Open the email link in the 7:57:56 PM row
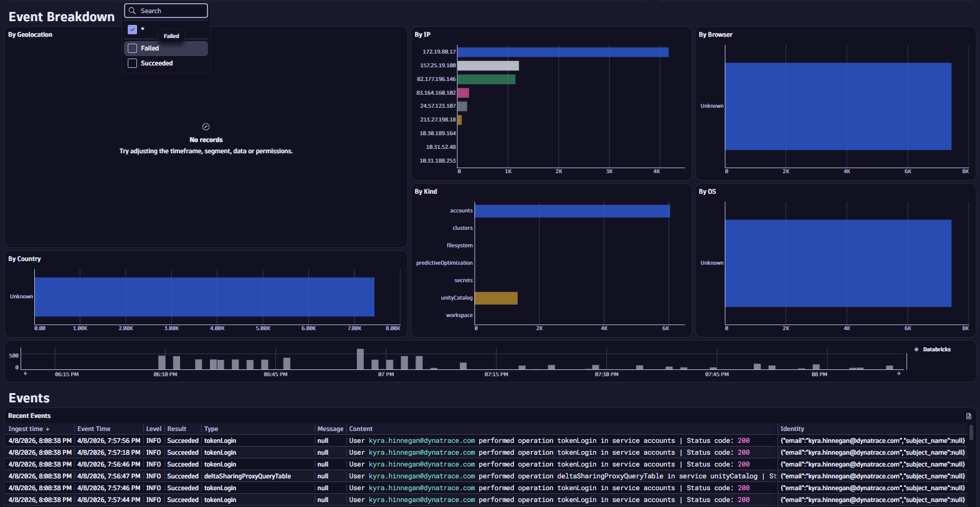 tap(422, 441)
